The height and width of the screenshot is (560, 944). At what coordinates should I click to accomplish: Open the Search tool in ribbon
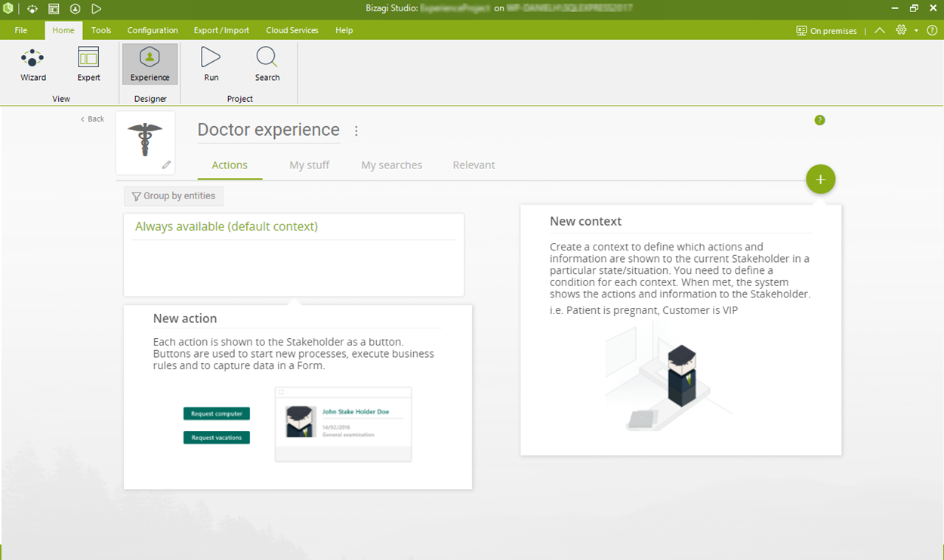tap(267, 64)
